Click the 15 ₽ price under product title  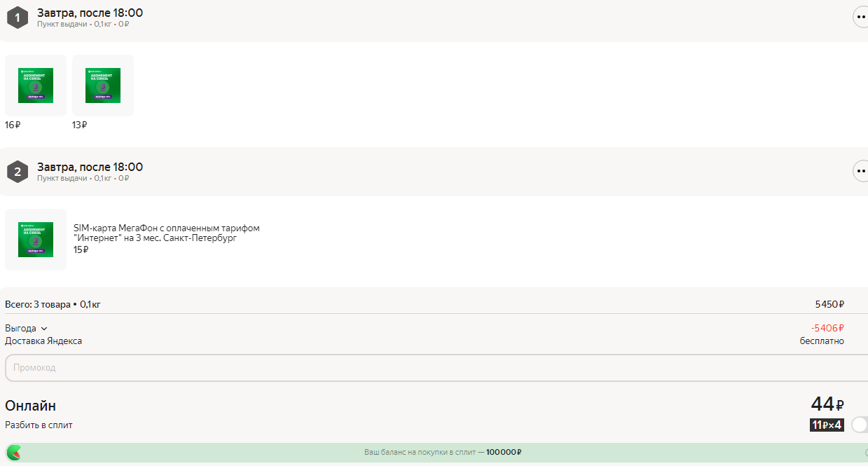coord(81,249)
